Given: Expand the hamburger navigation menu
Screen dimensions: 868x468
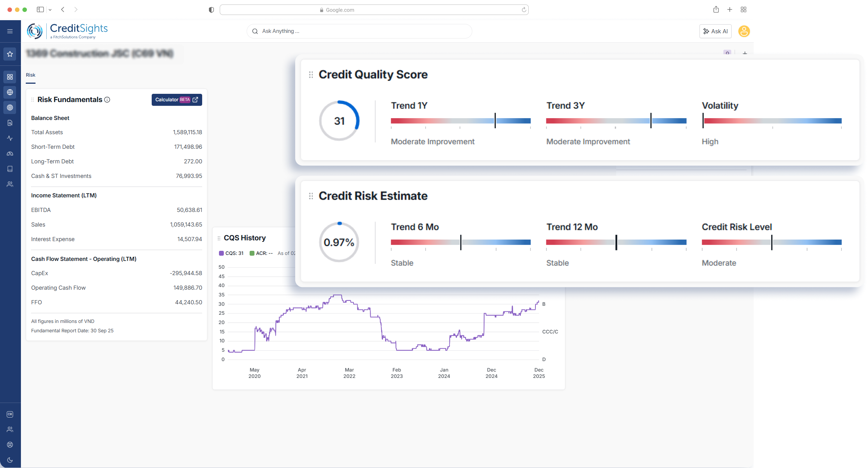Looking at the screenshot, I should (x=10, y=31).
